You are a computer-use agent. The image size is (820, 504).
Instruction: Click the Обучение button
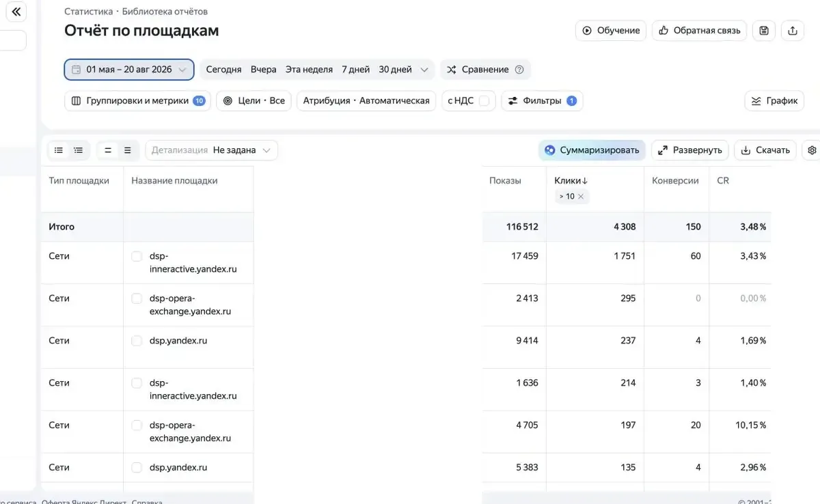[611, 31]
